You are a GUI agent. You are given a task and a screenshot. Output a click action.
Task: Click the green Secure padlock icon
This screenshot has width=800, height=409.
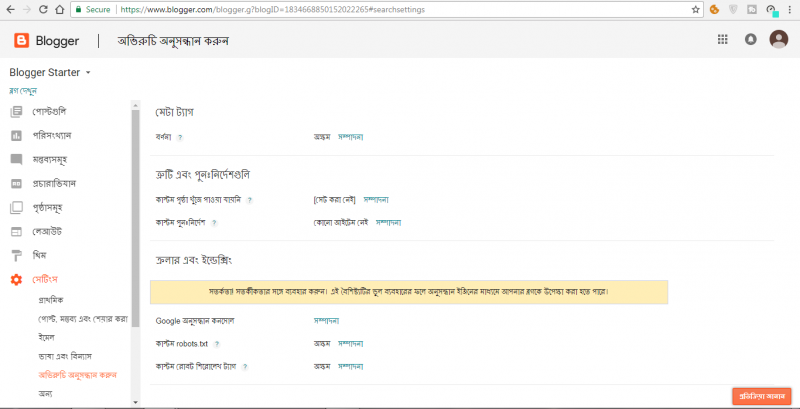(78, 10)
